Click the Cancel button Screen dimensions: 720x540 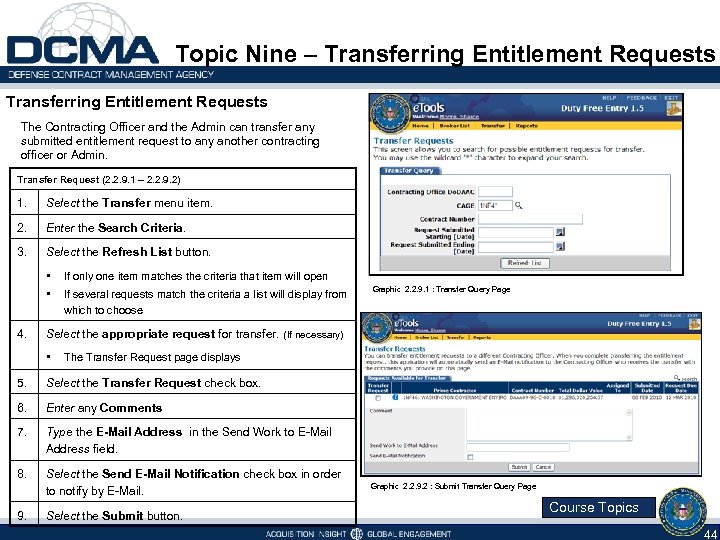(543, 467)
